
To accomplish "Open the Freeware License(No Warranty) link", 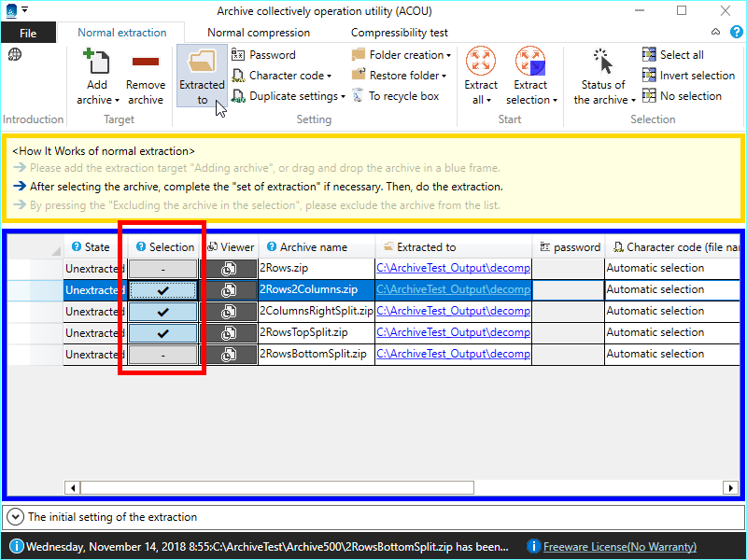I will [619, 547].
